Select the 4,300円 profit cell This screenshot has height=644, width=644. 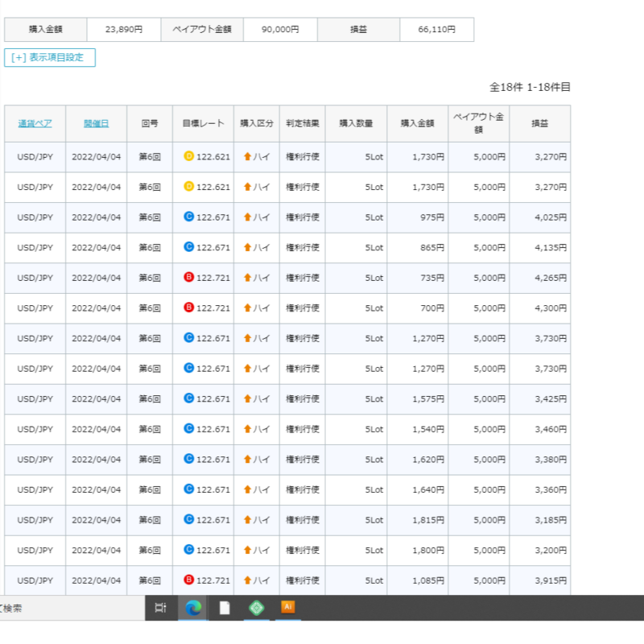(x=539, y=308)
